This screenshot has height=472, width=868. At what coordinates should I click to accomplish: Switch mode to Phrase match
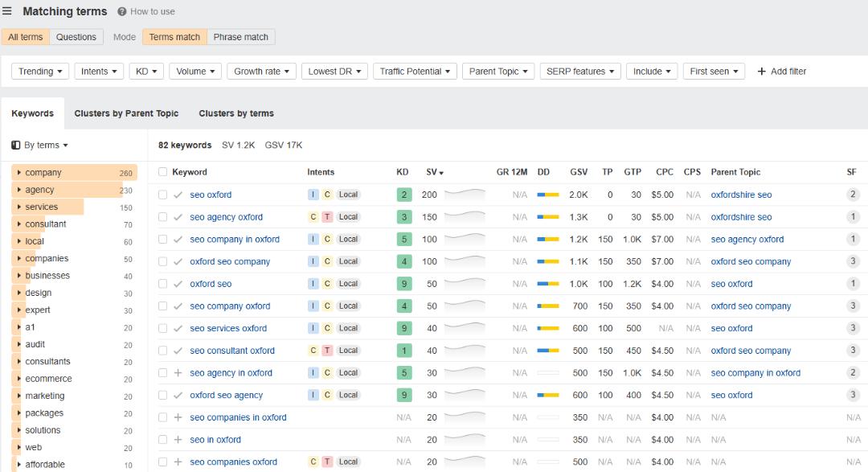240,37
